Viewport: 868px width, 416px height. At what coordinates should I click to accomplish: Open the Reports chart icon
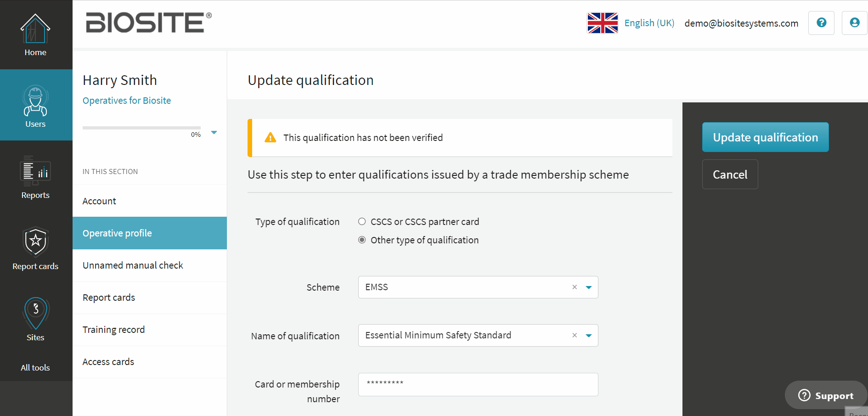[35, 171]
